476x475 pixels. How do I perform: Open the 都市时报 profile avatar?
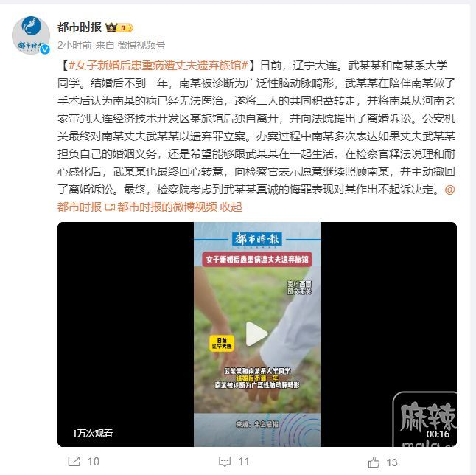[31, 35]
